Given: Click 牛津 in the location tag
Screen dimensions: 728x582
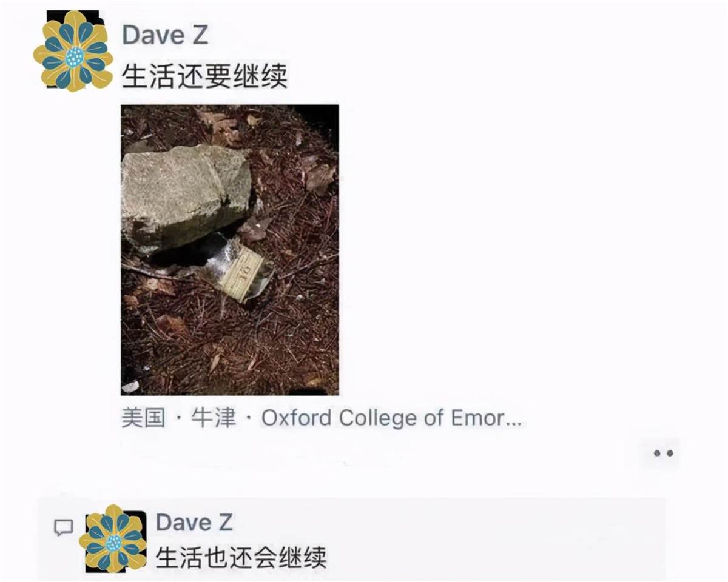Looking at the screenshot, I should tap(214, 418).
